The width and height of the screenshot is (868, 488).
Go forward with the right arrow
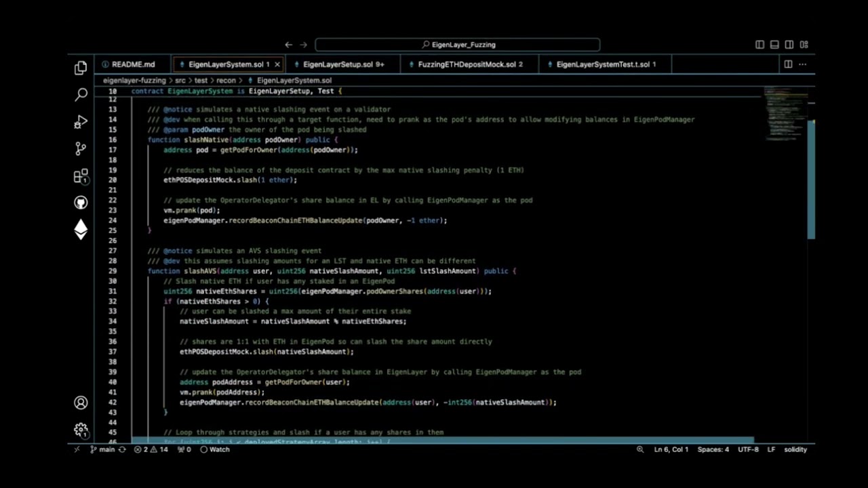tap(303, 45)
